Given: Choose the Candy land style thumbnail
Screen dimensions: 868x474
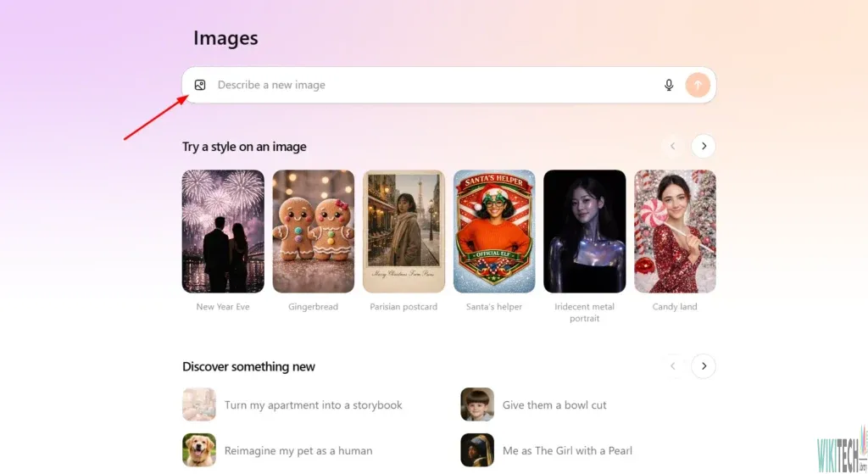Looking at the screenshot, I should coord(675,231).
